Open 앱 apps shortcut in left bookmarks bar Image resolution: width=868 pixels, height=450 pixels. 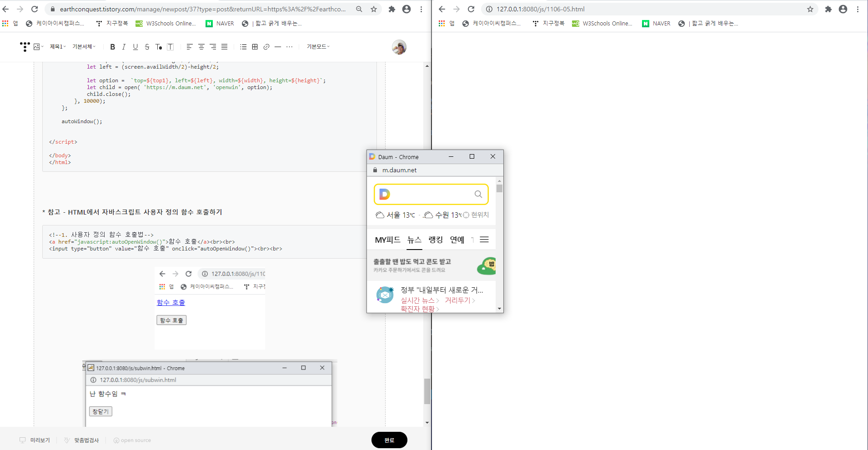[x=10, y=24]
